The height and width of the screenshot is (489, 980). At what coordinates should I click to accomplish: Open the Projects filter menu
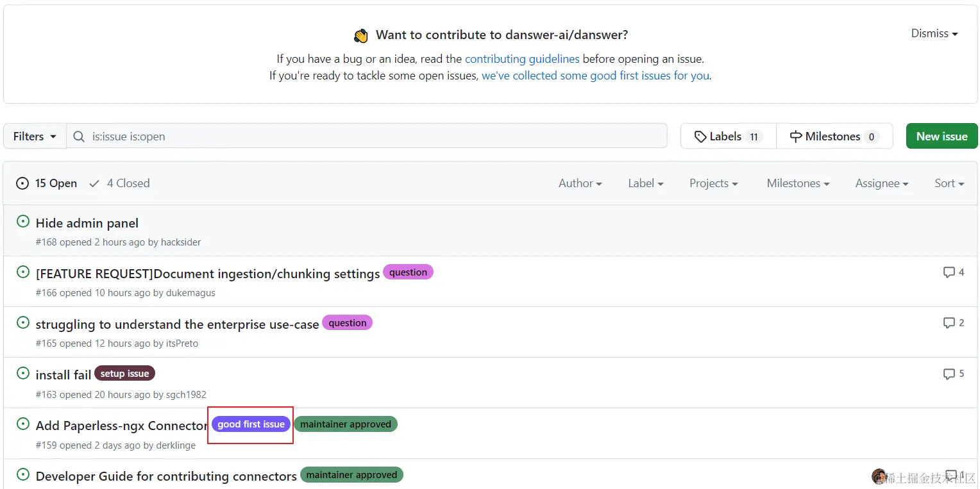click(x=713, y=183)
